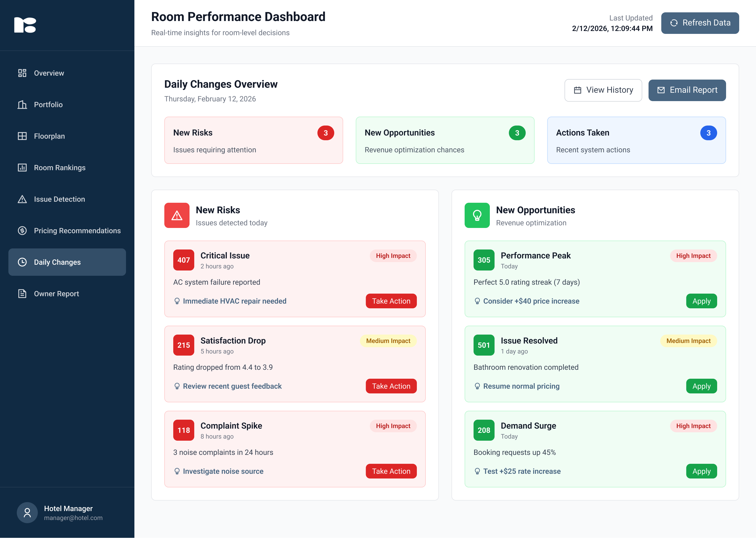The height and width of the screenshot is (541, 756).
Task: Click the Hotel Manager avatar icon
Action: click(27, 512)
